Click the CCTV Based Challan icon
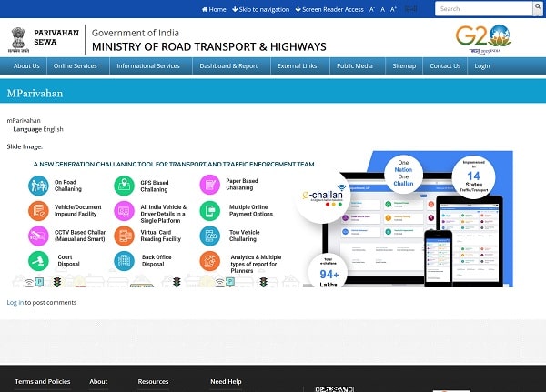This screenshot has height=392, width=546. (38, 236)
